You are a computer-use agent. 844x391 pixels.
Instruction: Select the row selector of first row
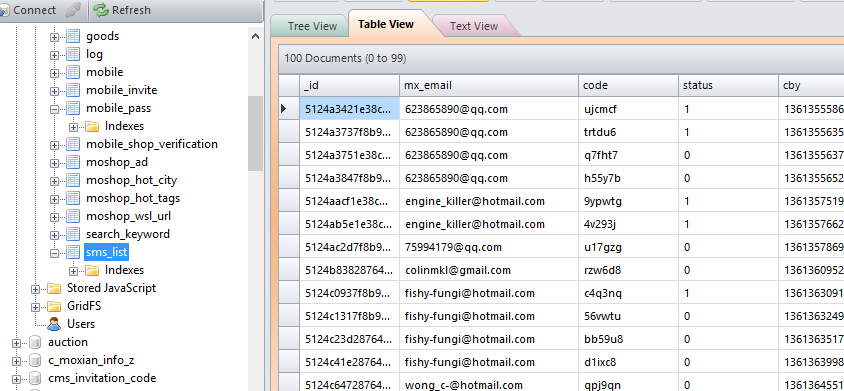click(289, 109)
